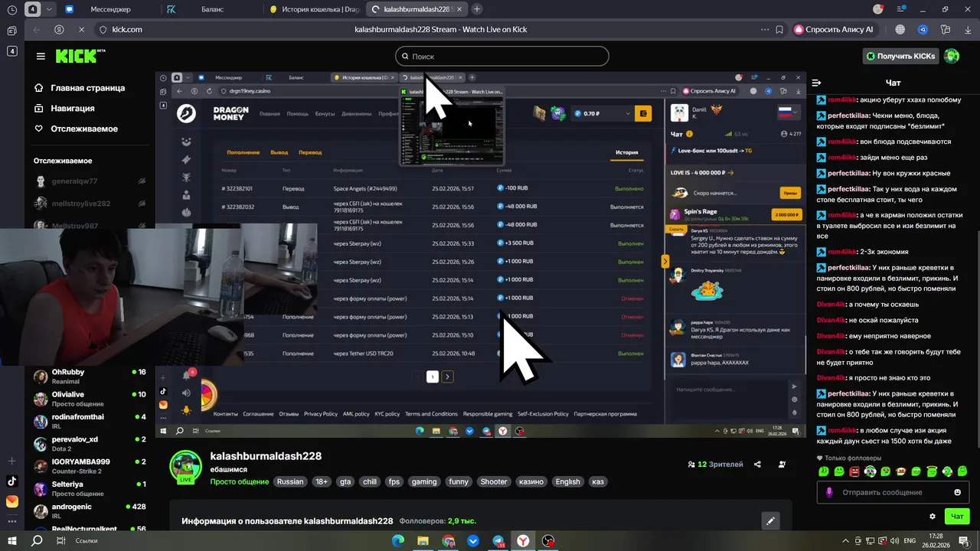The width and height of the screenshot is (980, 551).
Task: Open the chat emoji picker smiley
Action: coord(957,492)
